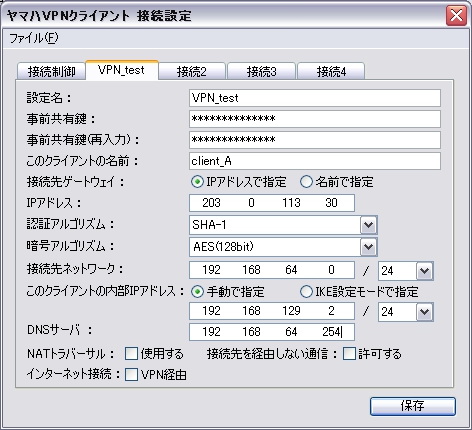Image resolution: width=472 pixels, height=430 pixels.
Task: Switch to the 接続2 tab
Action: pos(192,71)
